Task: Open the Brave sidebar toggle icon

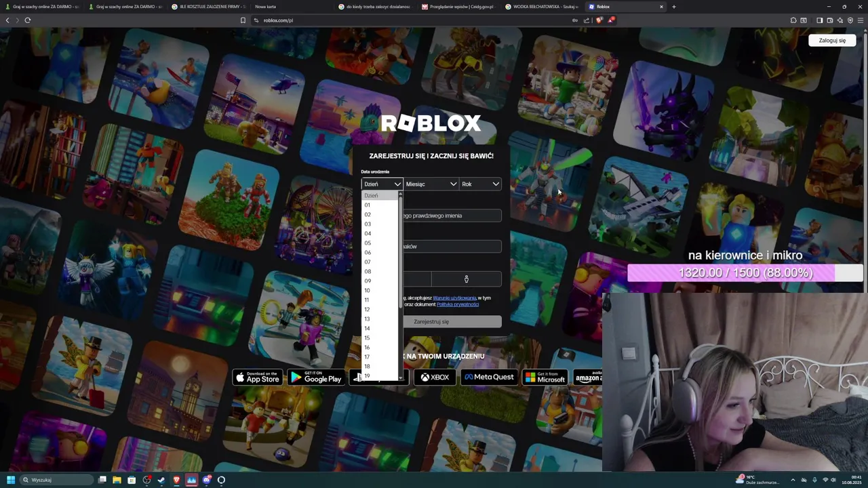Action: coord(819,20)
